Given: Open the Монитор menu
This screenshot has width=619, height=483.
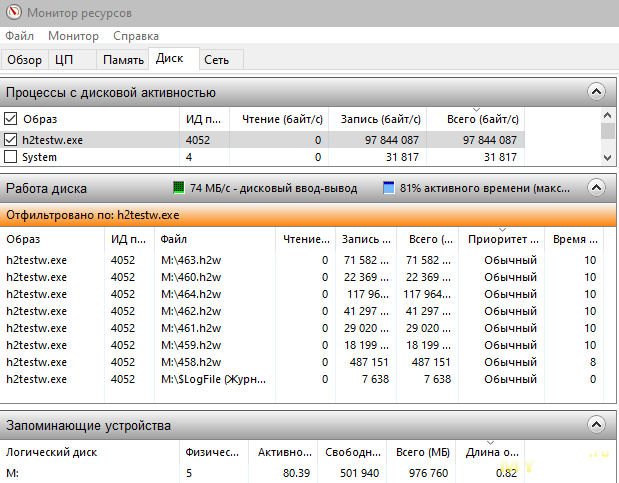Looking at the screenshot, I should coord(73,36).
